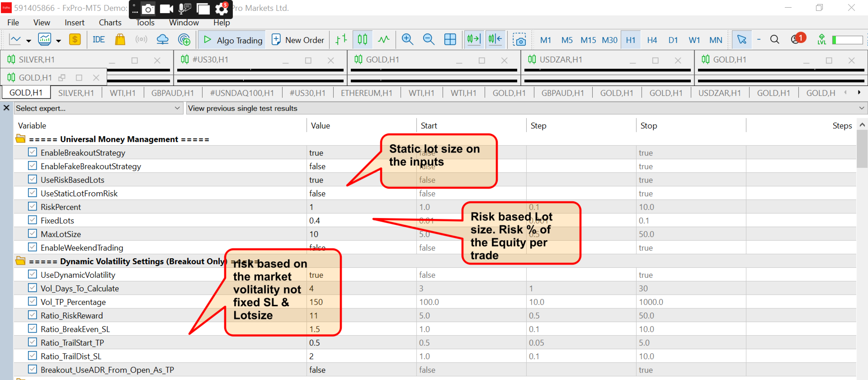The image size is (868, 380).
Task: Open the search magnifier
Action: click(x=774, y=40)
